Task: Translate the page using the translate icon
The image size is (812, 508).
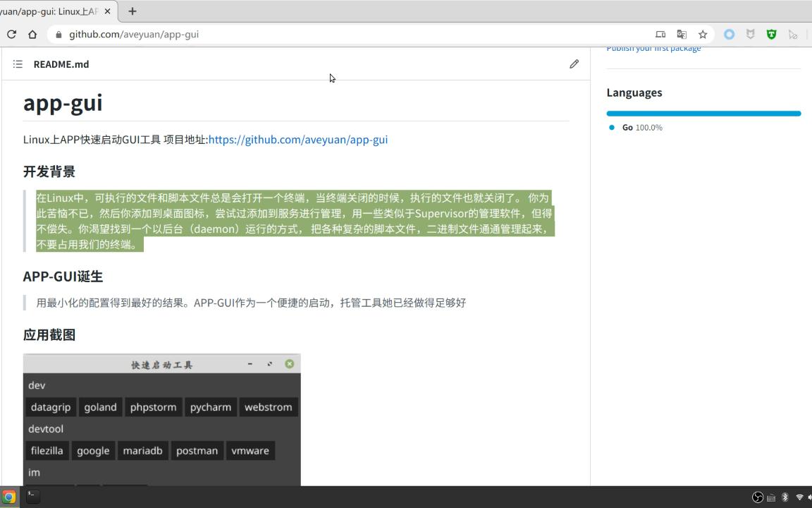Action: pos(682,34)
